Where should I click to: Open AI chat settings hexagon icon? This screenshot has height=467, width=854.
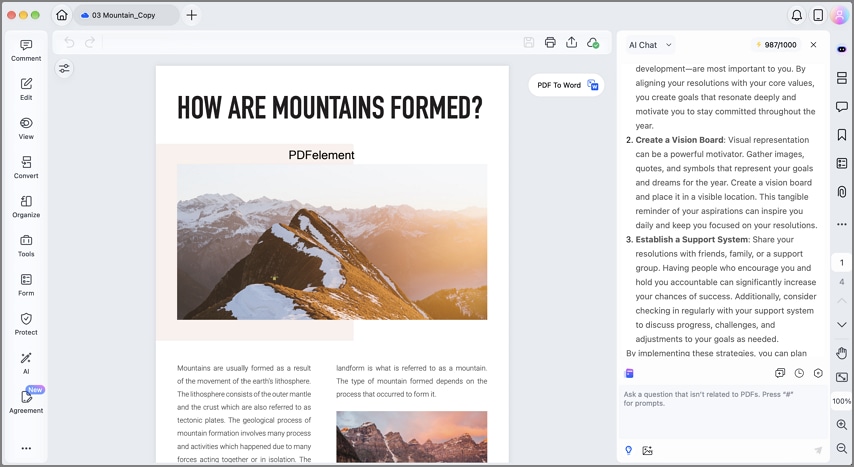818,373
